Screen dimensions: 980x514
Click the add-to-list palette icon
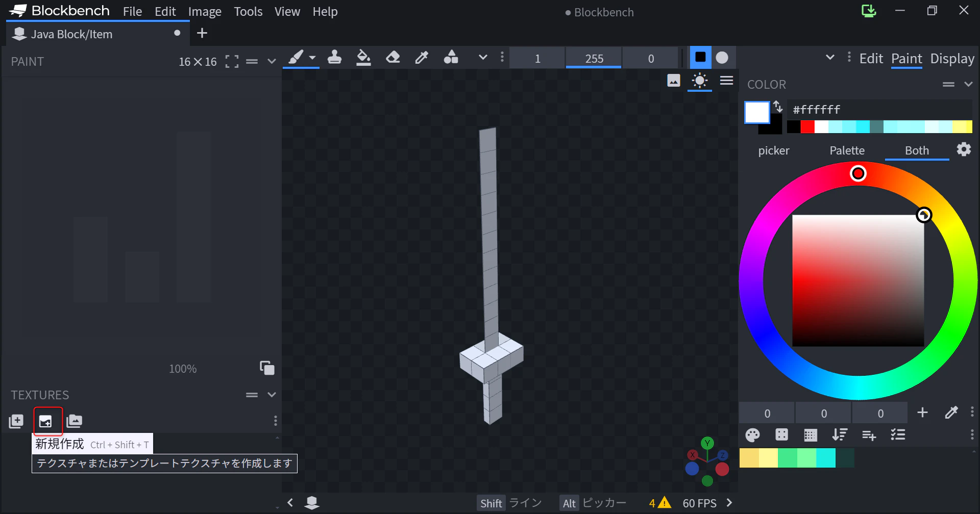coord(869,435)
